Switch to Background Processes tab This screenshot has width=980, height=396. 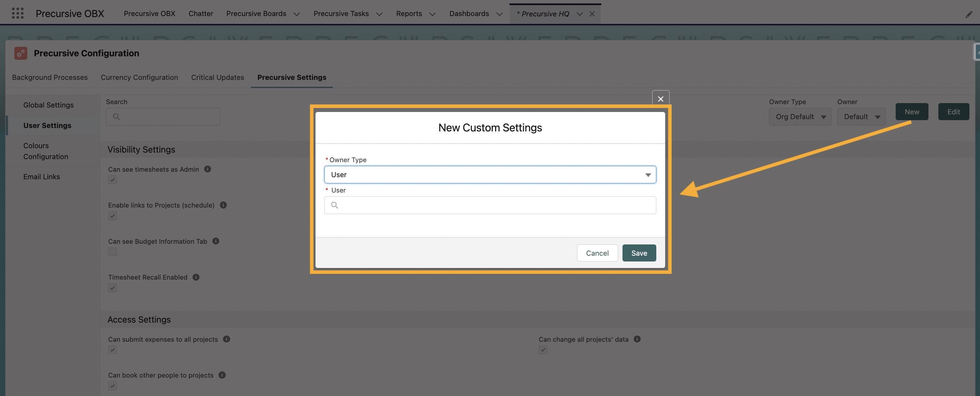[x=50, y=77]
